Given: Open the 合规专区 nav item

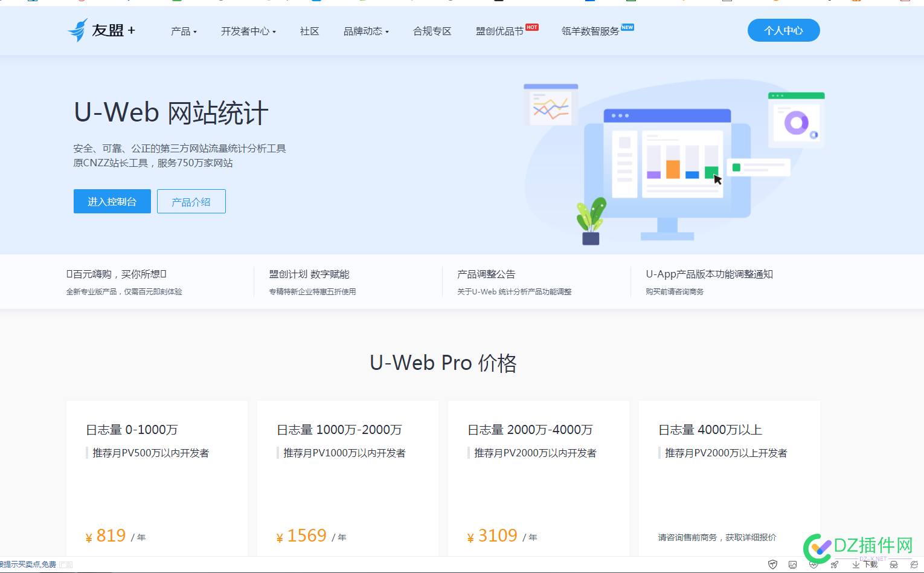Looking at the screenshot, I should point(432,31).
